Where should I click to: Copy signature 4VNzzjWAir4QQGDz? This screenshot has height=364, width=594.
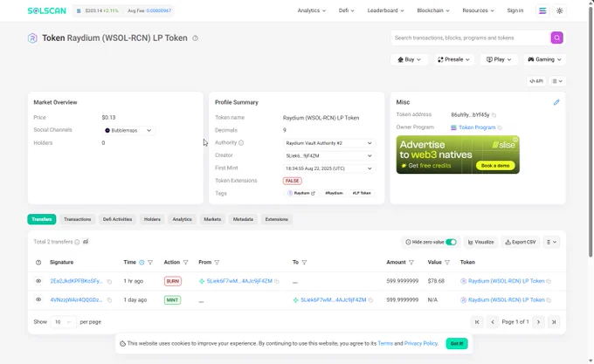pyautogui.click(x=109, y=300)
